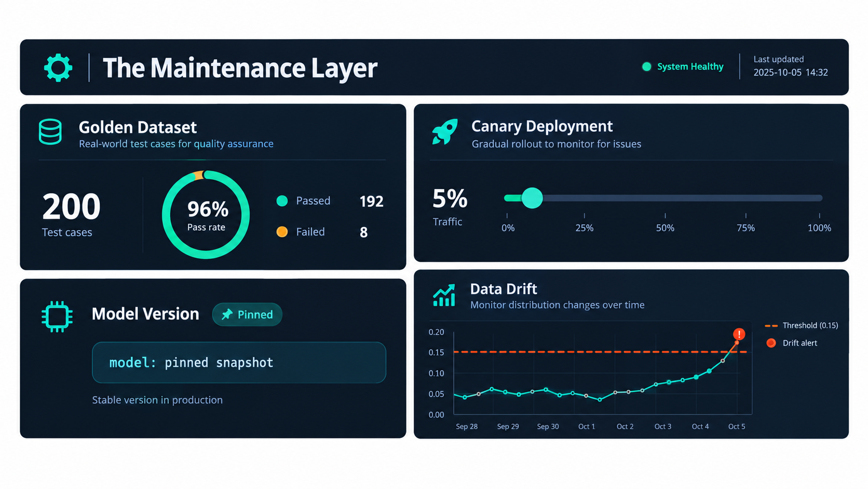Click the 75% slider tick label

[x=745, y=228]
